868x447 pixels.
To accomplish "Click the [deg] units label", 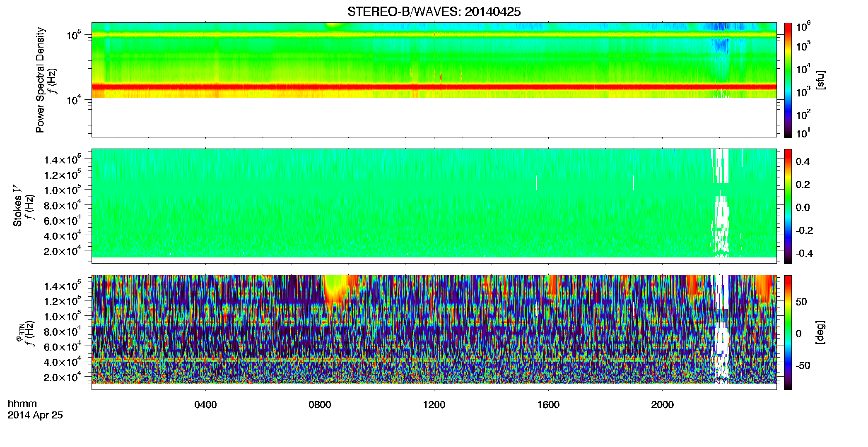I will [820, 332].
